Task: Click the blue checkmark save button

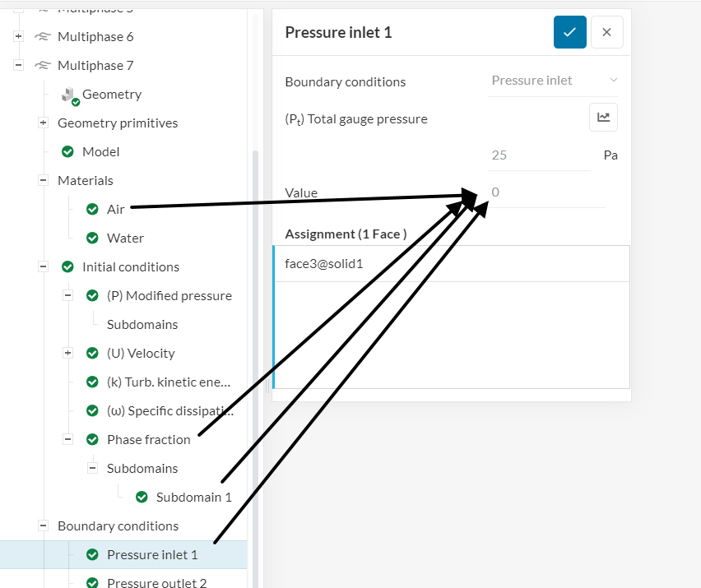Action: (x=569, y=32)
